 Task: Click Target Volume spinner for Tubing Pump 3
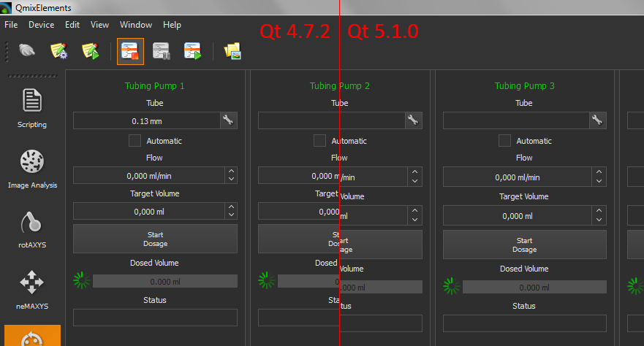pos(599,215)
